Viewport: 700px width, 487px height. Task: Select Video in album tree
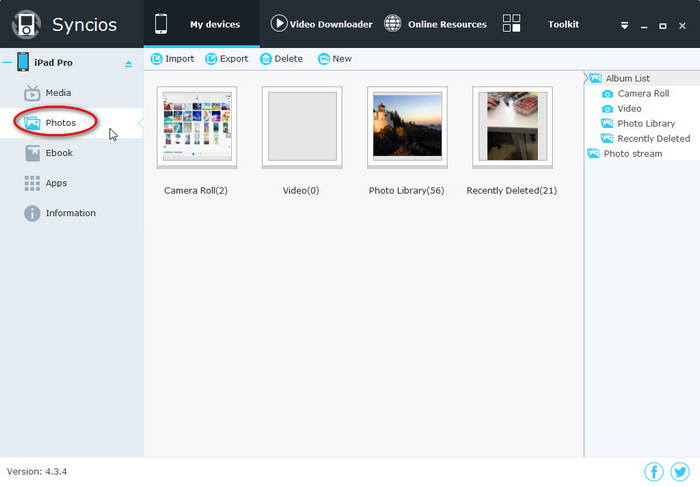point(629,109)
